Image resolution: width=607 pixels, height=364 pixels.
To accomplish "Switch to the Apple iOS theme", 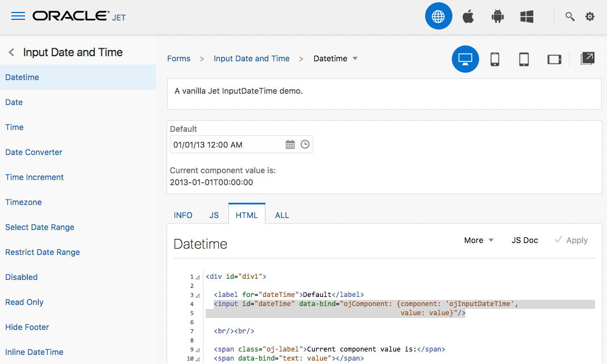I will 468,16.
